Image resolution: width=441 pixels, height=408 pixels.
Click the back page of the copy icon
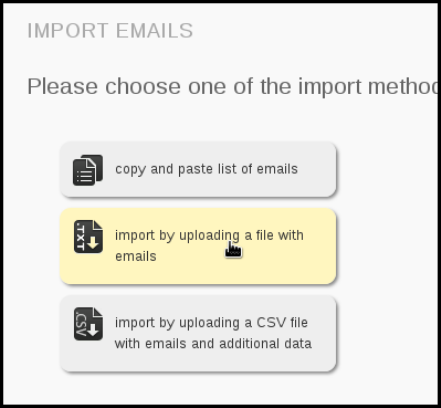(x=97, y=163)
